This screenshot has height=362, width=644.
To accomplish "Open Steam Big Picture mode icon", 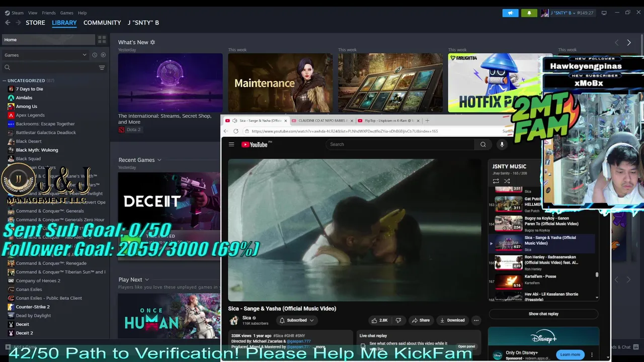I will point(604,13).
